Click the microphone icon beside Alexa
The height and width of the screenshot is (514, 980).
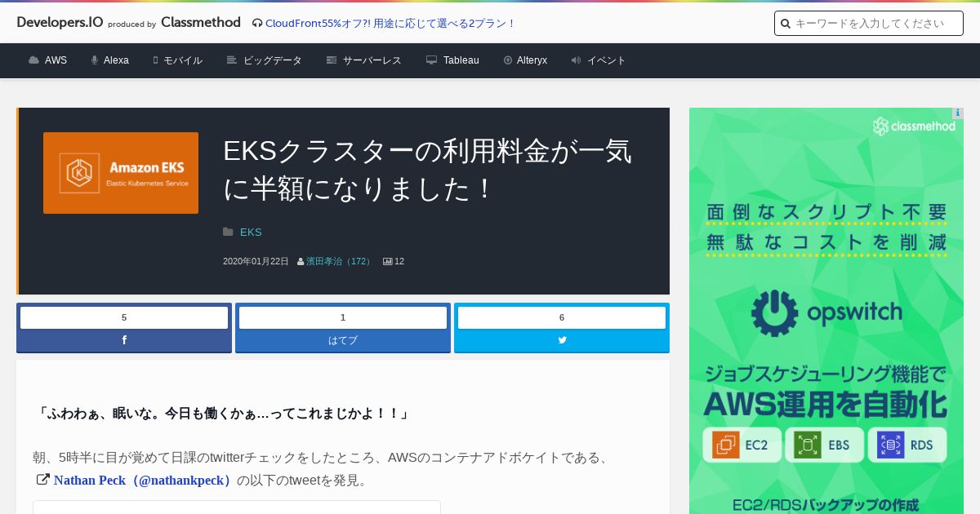point(95,60)
